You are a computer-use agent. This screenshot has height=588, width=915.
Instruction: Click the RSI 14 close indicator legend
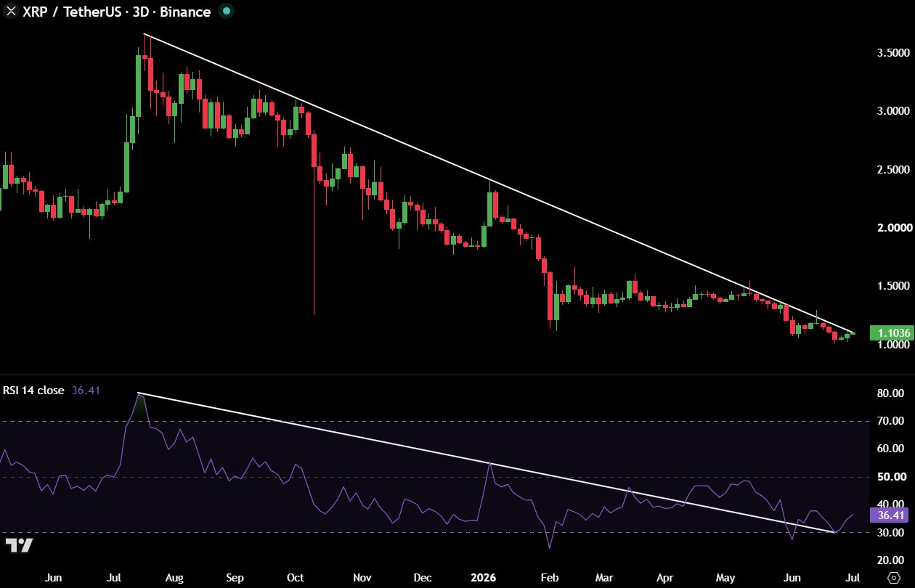coord(33,391)
